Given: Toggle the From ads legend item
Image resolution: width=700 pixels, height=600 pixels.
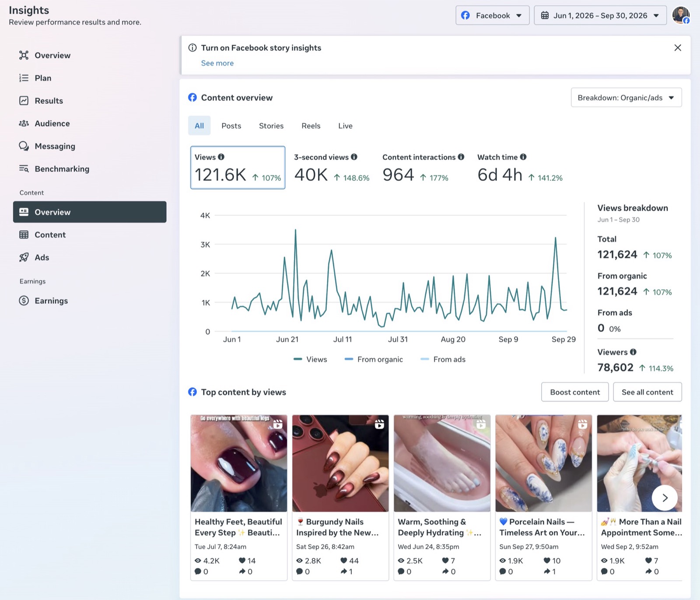Looking at the screenshot, I should (443, 359).
